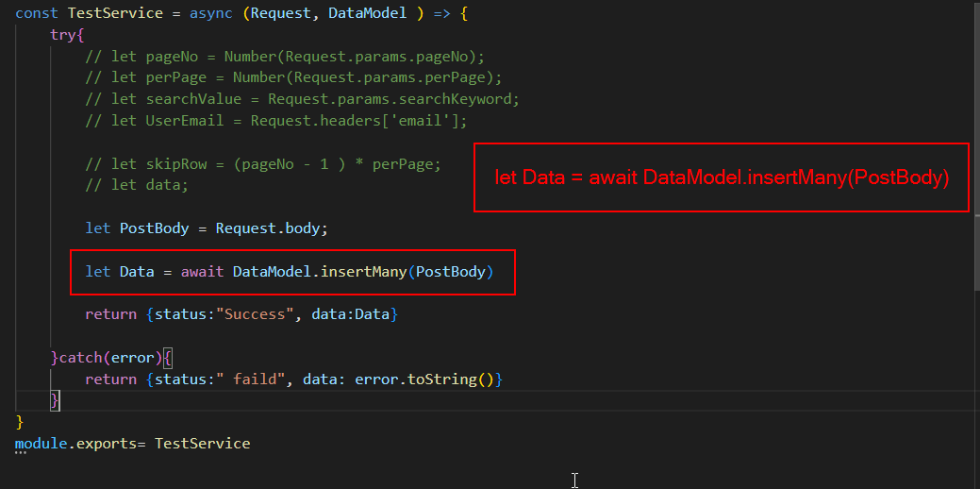The image size is (980, 489).
Task: Click the catch keyword
Action: (80, 358)
